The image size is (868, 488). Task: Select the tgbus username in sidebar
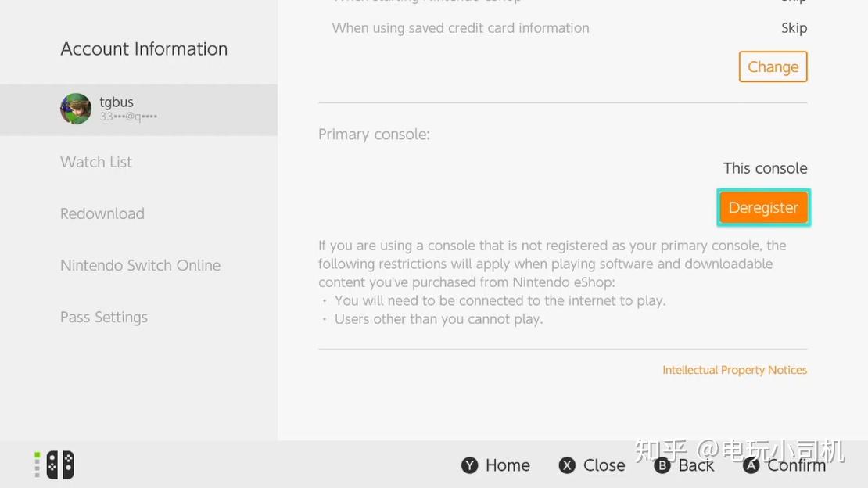click(x=117, y=102)
